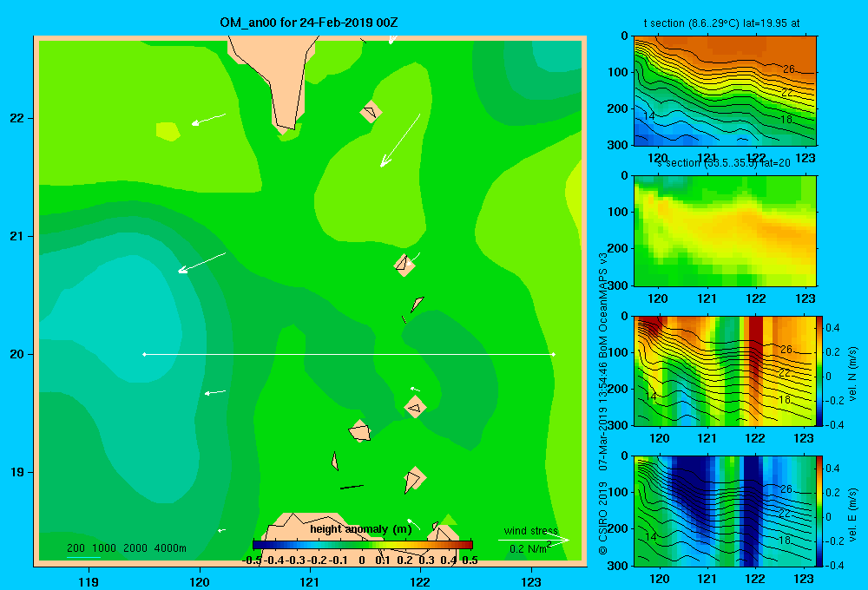Click the "0.4" tick on the vel. N color bar
This screenshot has width=868, height=590.
point(833,328)
